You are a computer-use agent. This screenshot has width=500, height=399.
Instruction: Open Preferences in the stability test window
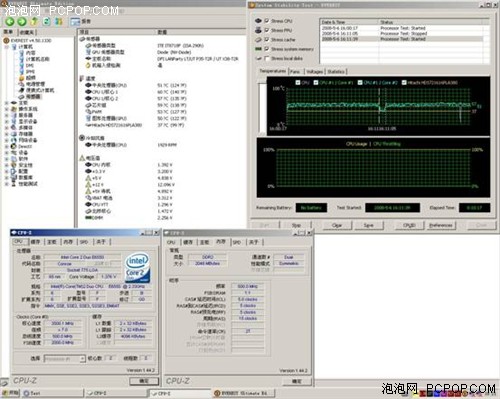(x=441, y=225)
